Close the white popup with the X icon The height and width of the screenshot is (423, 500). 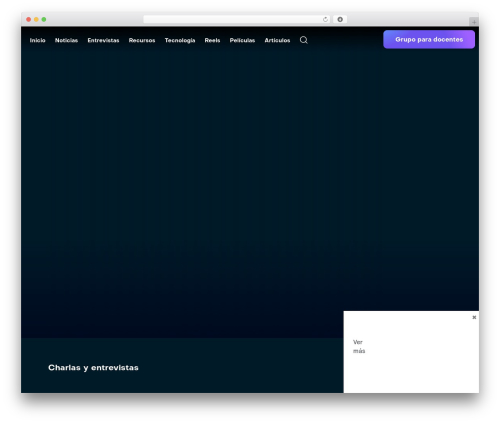tap(474, 317)
